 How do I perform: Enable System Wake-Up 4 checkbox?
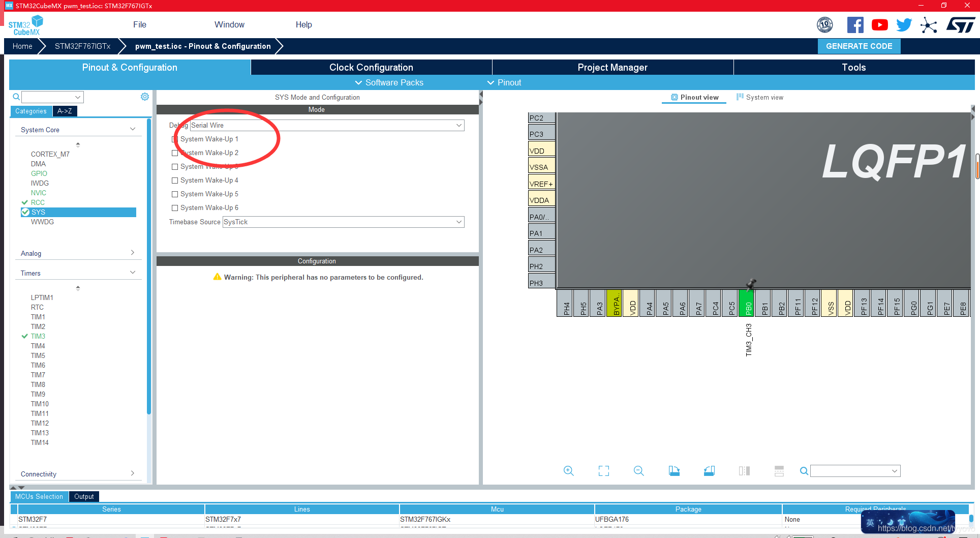coord(175,180)
